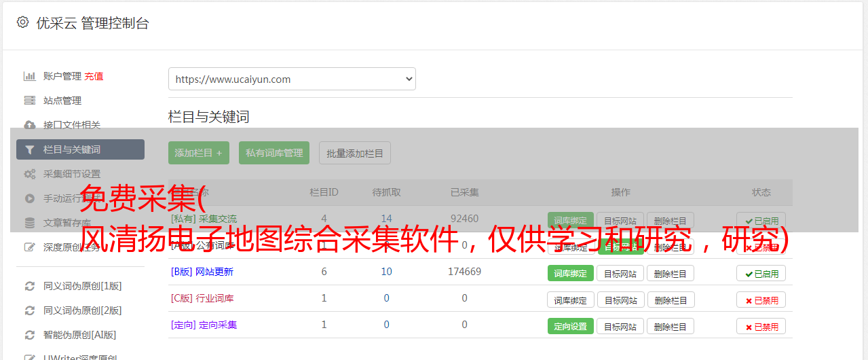Click the pending count 14 for 采集交流
The width and height of the screenshot is (868, 360).
pyautogui.click(x=386, y=219)
